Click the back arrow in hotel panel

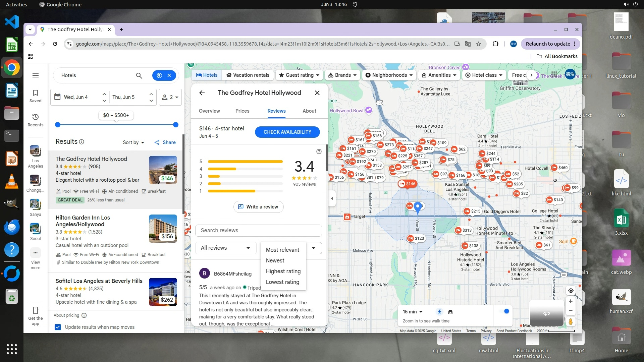tap(202, 93)
